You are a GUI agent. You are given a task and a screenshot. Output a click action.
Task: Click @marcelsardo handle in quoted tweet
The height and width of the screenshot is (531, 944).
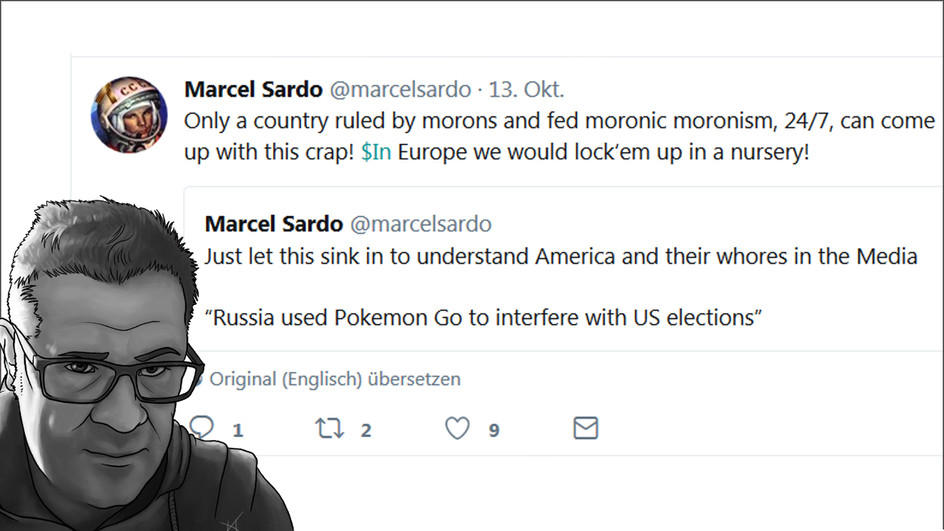click(419, 223)
